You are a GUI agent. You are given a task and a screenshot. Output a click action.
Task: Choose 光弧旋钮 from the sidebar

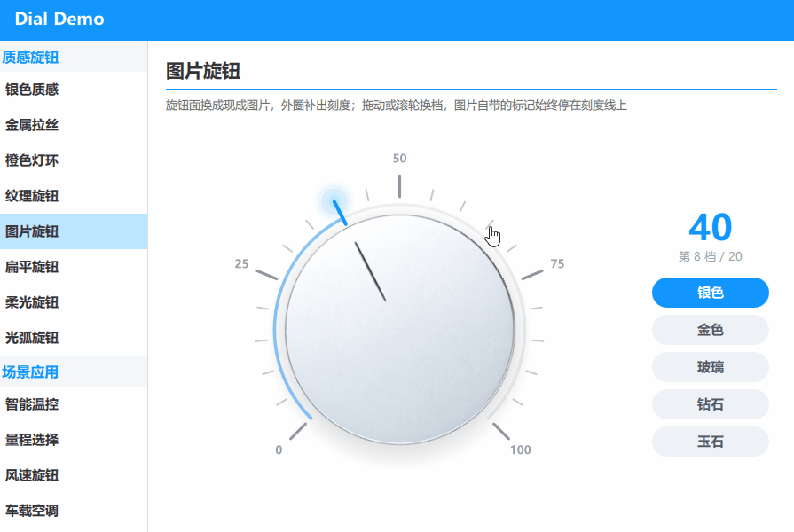74,338
